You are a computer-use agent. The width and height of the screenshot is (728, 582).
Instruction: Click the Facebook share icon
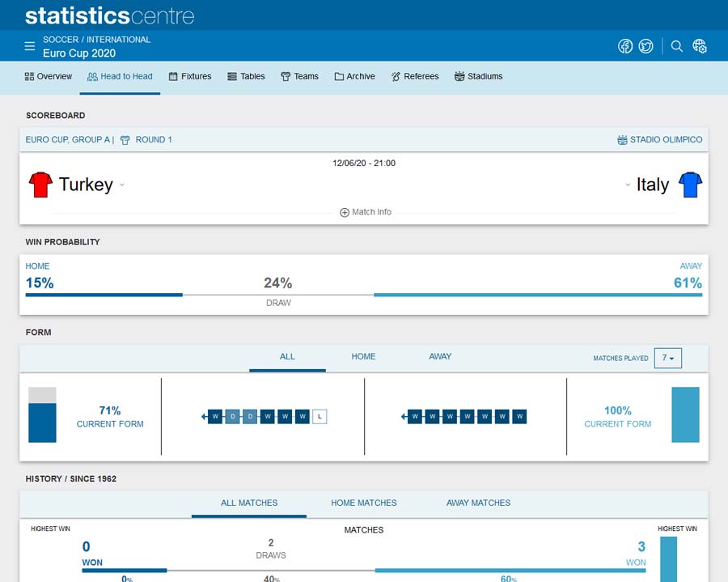tap(625, 46)
